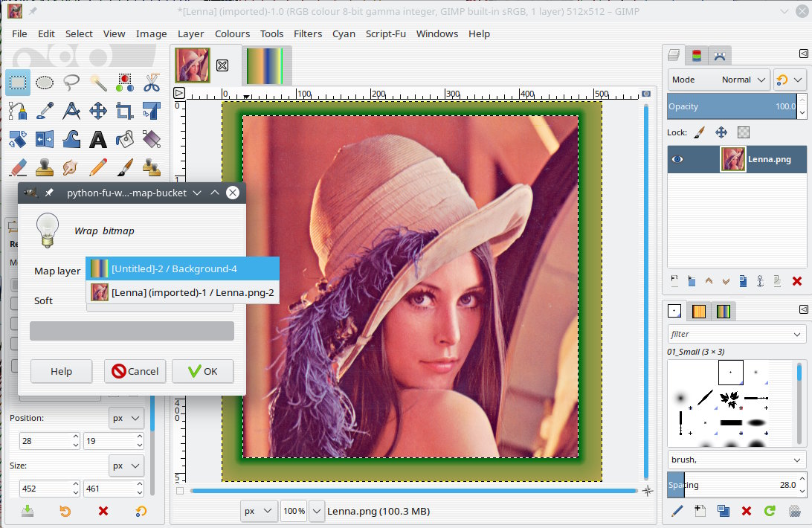Screen dimensions: 812x528
Task: Click the OK button in dialog
Action: [x=202, y=371]
